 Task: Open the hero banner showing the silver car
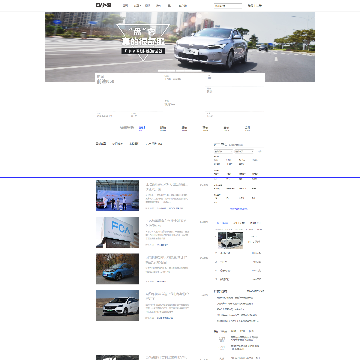tap(180, 47)
